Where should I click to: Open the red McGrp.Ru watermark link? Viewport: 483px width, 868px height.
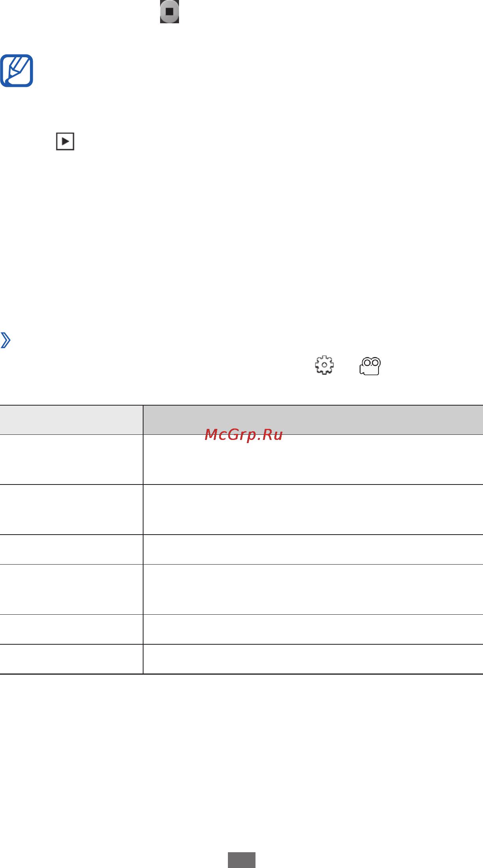[x=244, y=434]
